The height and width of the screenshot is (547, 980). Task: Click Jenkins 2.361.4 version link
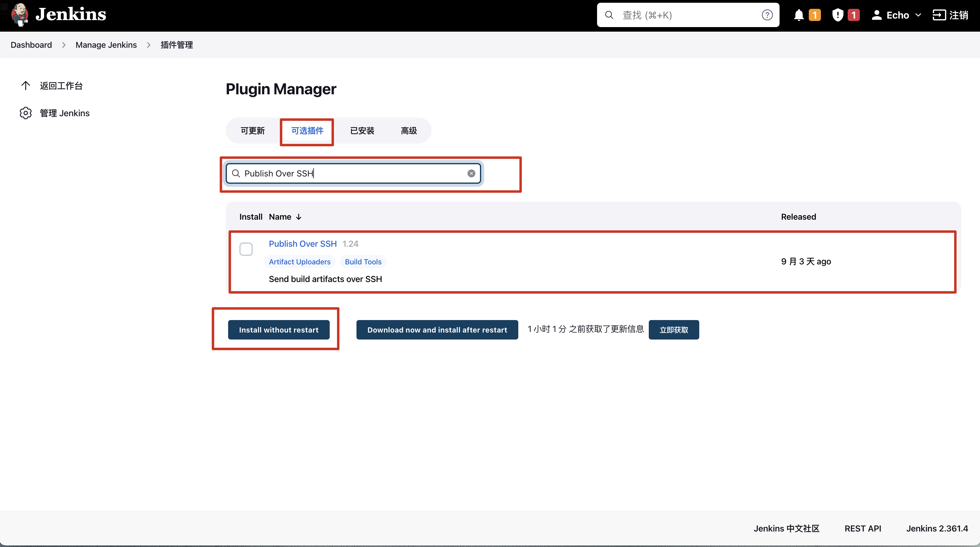937,528
